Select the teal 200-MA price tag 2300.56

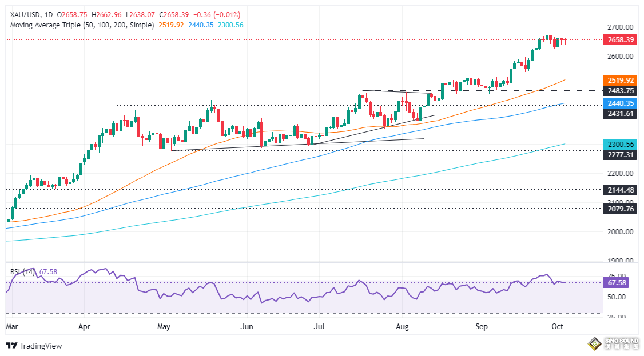point(620,145)
